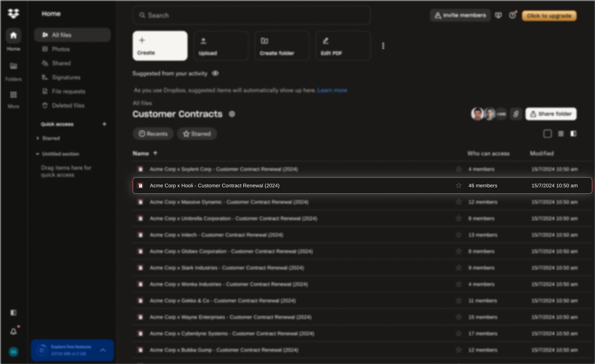Click 46 members on the Hooli row
The height and width of the screenshot is (364, 595).
pos(483,186)
